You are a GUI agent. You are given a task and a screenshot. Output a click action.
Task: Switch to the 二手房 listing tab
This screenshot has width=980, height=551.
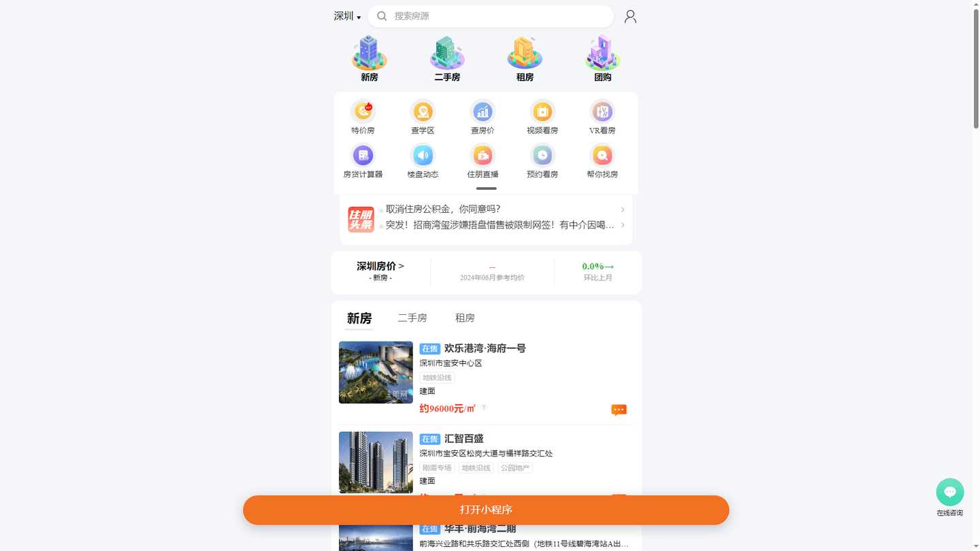pos(412,318)
